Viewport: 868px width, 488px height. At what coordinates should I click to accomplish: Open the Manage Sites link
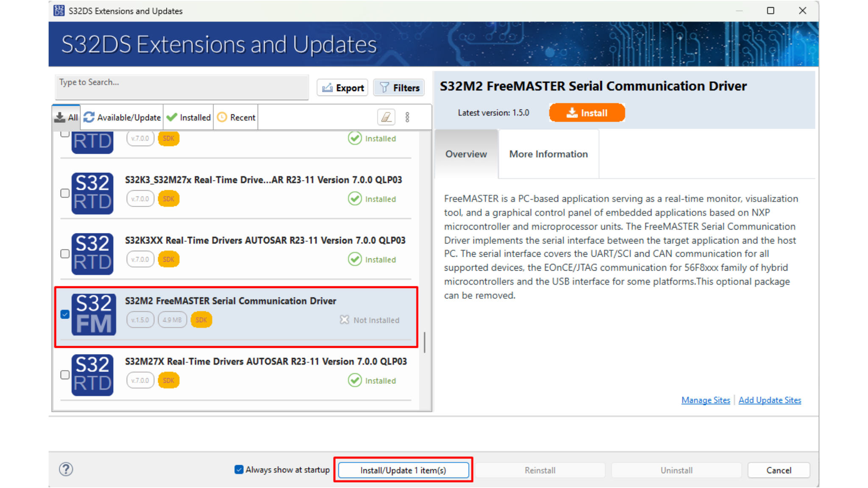(x=706, y=400)
